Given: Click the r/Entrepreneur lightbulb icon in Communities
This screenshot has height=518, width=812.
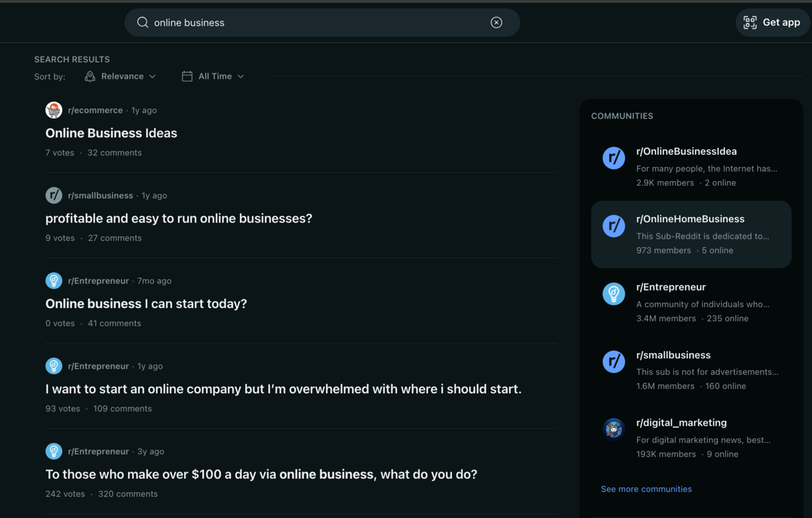Looking at the screenshot, I should (x=613, y=294).
